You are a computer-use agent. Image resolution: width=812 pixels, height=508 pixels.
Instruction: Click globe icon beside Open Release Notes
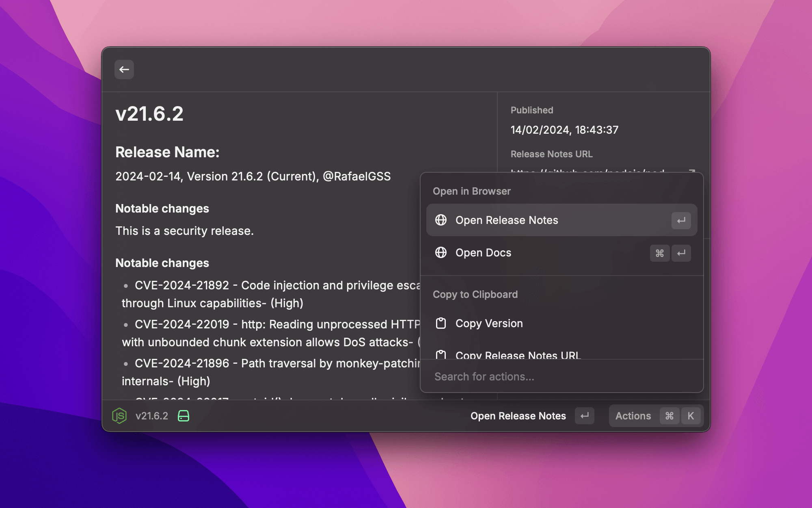[441, 220]
